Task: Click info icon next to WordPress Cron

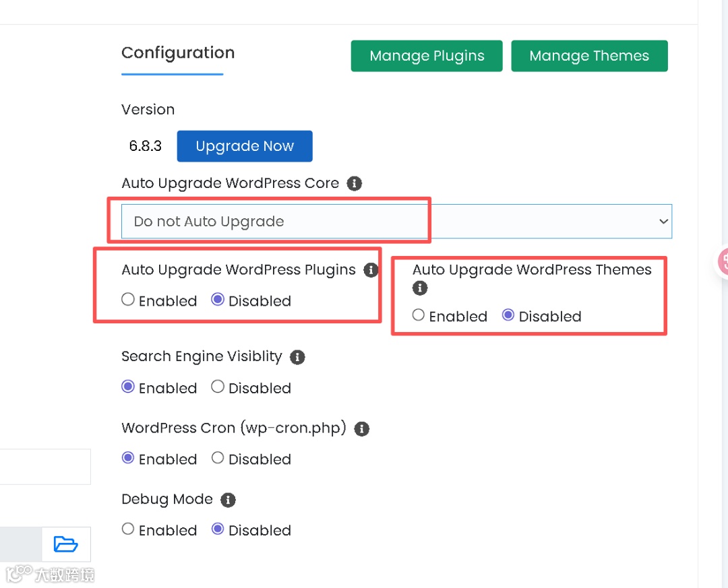Action: tap(362, 429)
